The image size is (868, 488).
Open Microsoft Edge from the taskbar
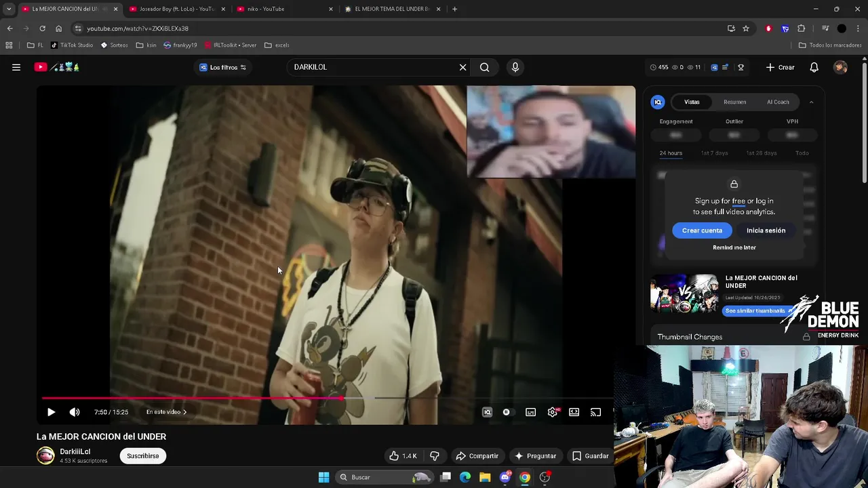click(x=465, y=477)
